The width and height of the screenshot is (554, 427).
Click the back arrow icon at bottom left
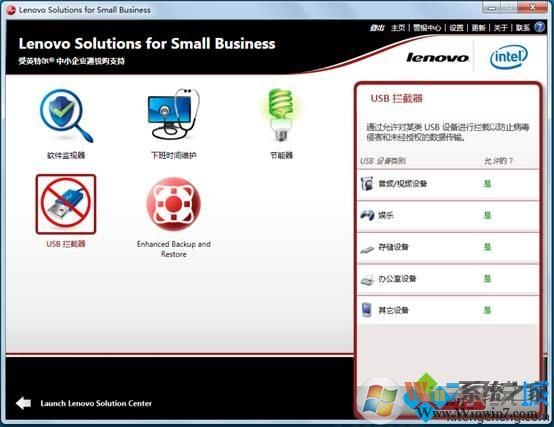[x=24, y=403]
